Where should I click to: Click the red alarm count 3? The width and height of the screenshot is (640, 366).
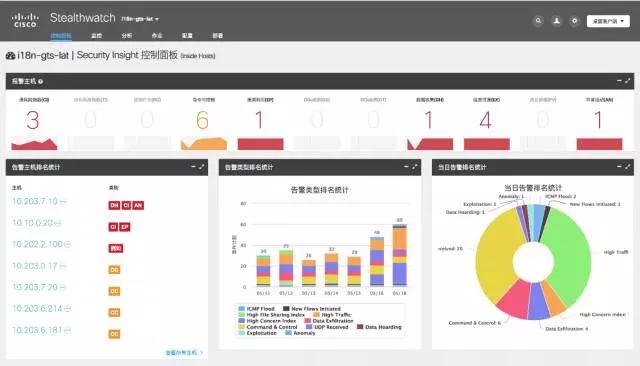point(33,120)
